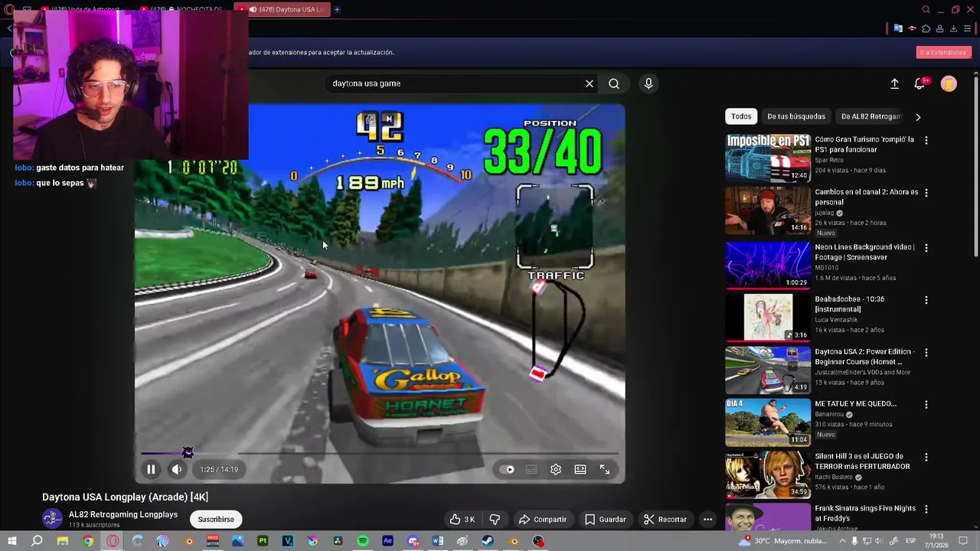
Task: Open Windows taskbar search
Action: point(37,541)
